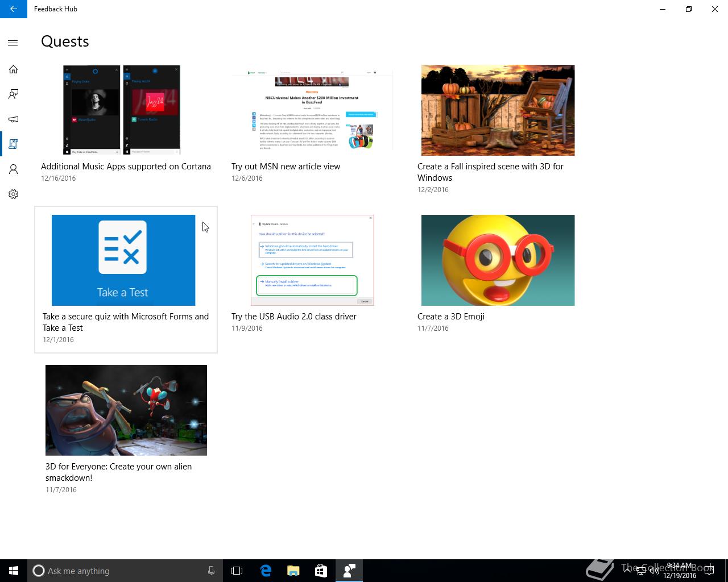
Task: Open Try out MSN article thumbnail
Action: coord(312,110)
